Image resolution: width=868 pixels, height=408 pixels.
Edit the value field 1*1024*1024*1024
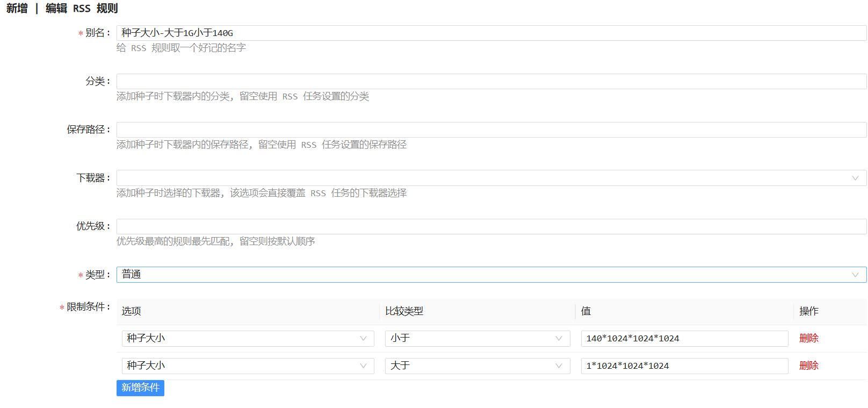[x=684, y=366]
